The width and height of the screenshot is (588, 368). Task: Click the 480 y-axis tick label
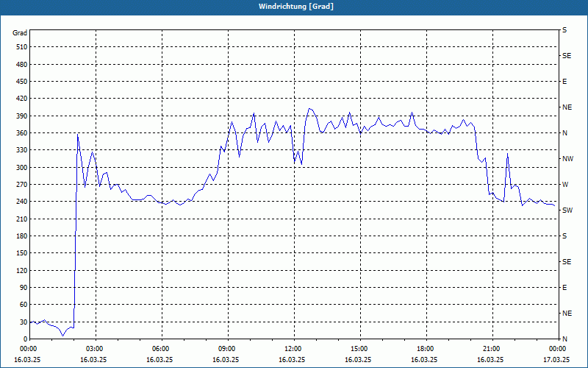tap(21, 65)
